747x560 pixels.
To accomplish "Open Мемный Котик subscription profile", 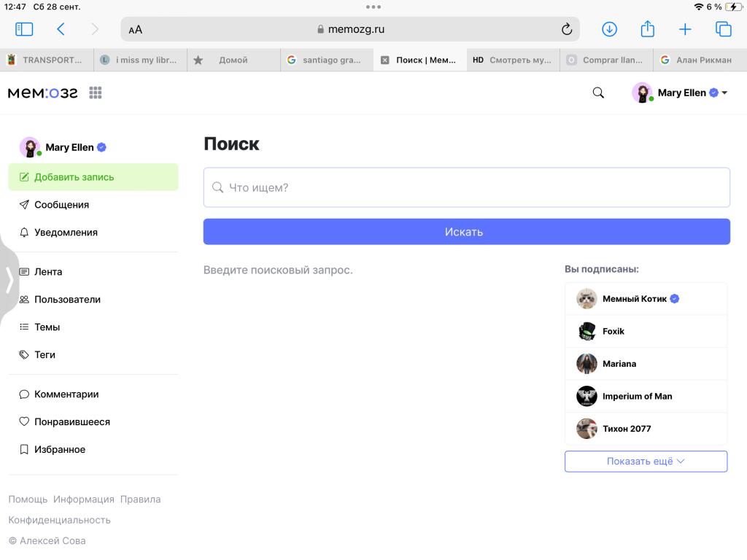I will tap(646, 299).
